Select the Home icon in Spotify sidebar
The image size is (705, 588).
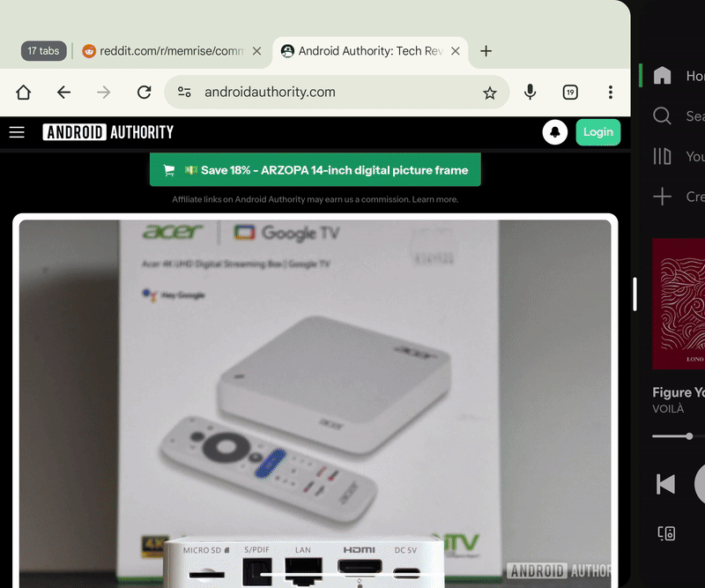[x=661, y=76]
